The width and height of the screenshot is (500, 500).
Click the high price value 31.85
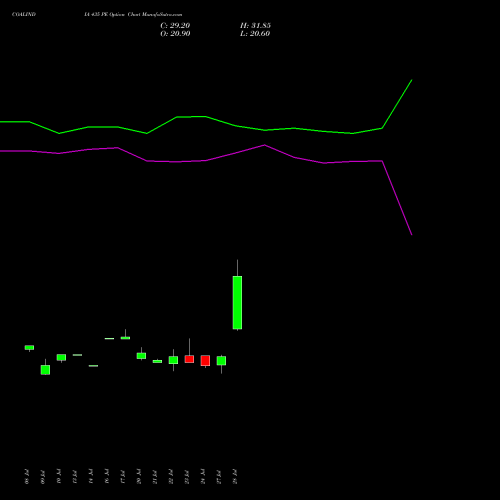coord(260,26)
